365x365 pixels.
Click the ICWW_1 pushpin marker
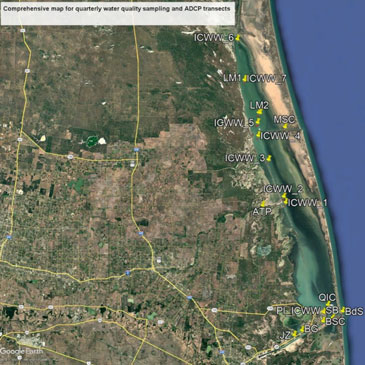[x=286, y=201]
